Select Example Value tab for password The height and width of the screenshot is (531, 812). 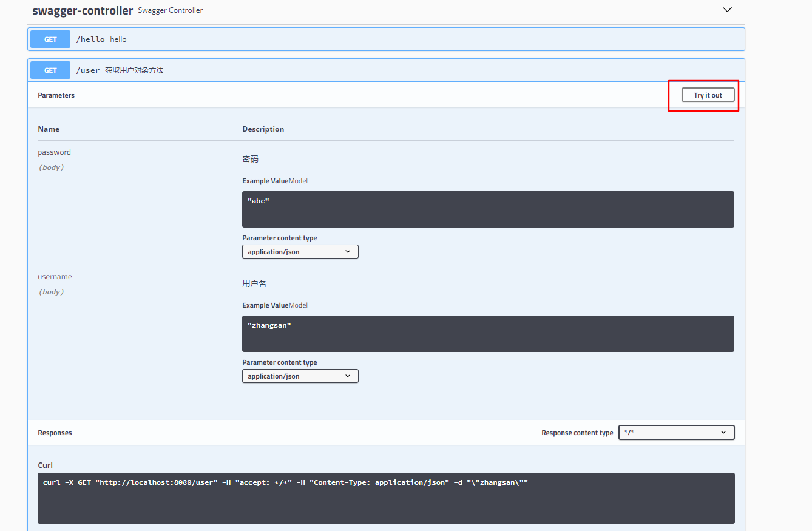coord(265,181)
